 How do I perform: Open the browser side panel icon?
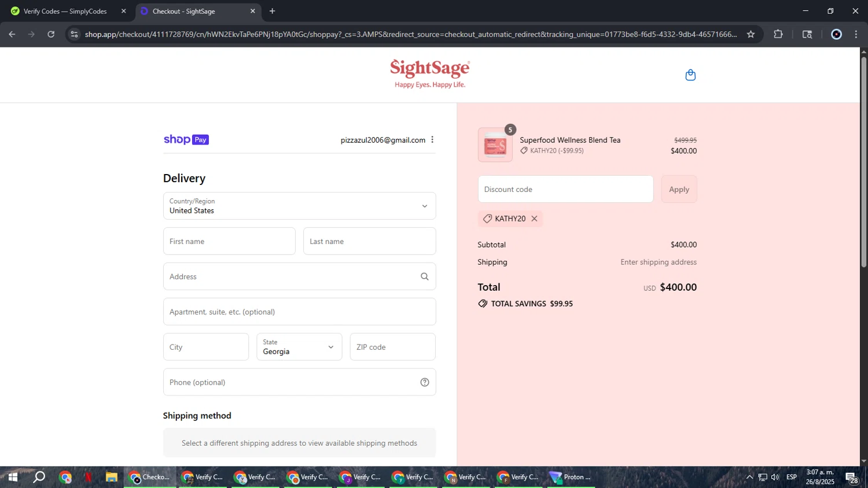(x=807, y=34)
